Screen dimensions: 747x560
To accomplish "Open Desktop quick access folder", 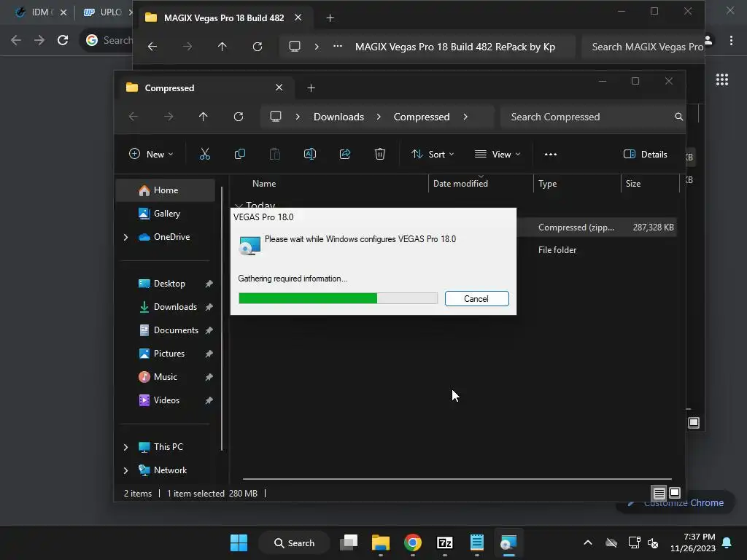I will click(x=169, y=284).
